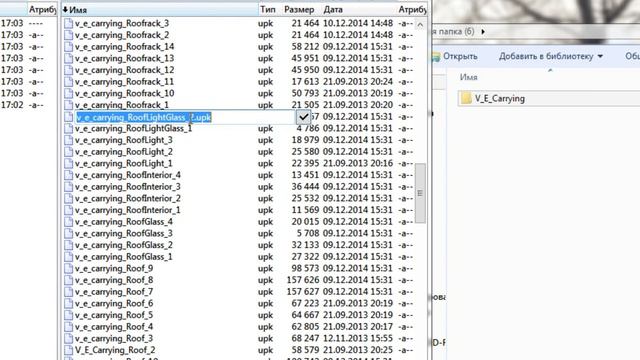The image size is (640, 360).
Task: Click size value 5 708 of RoofGlass_3
Action: [x=308, y=233]
